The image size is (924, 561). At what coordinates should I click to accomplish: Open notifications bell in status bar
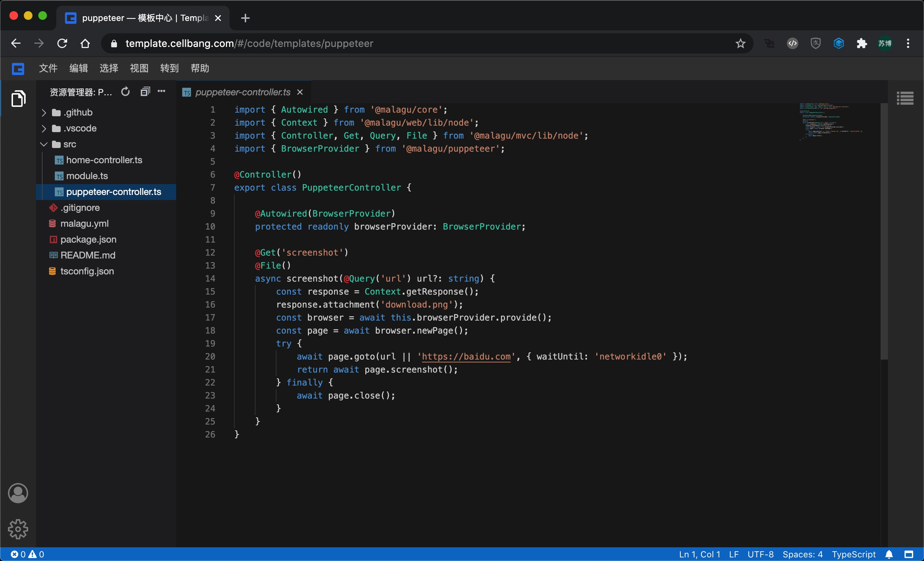[889, 554]
